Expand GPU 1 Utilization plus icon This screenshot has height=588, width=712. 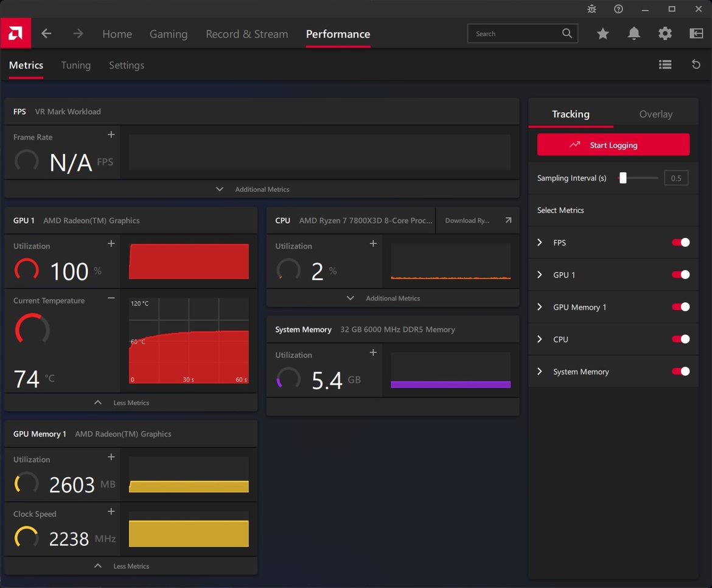111,244
